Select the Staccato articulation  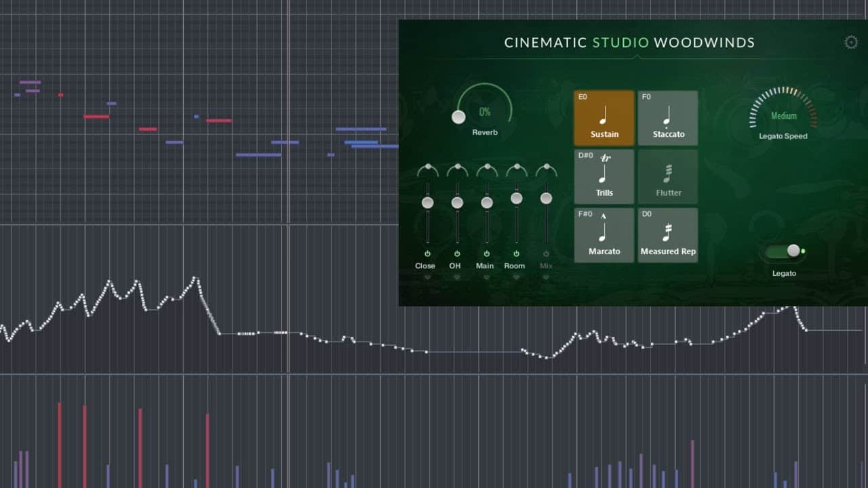coord(668,118)
